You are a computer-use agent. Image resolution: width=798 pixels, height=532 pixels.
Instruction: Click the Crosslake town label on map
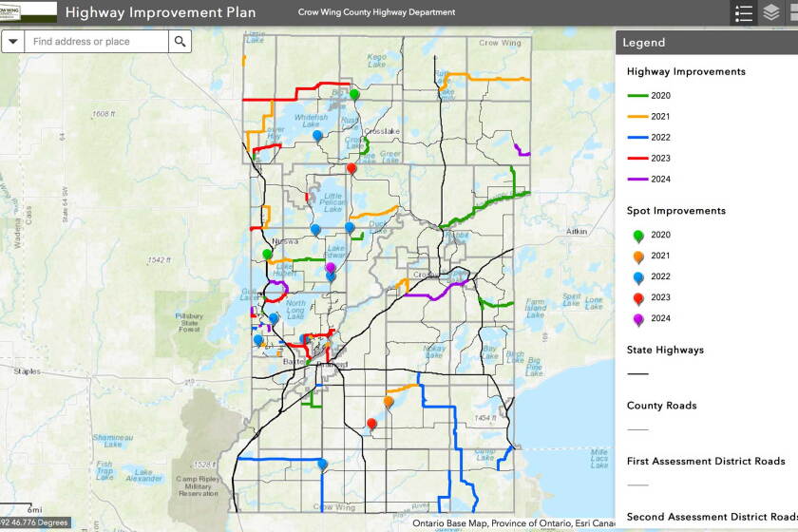pyautogui.click(x=382, y=131)
